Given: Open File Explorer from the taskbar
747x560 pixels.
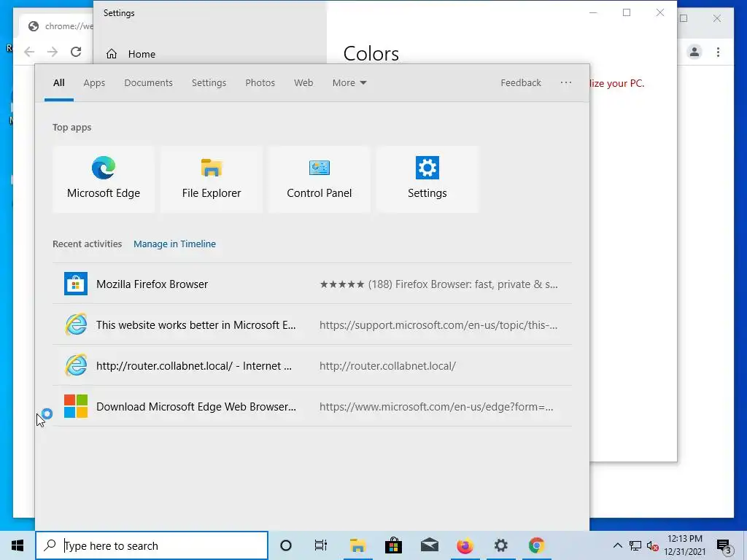Looking at the screenshot, I should 357,545.
